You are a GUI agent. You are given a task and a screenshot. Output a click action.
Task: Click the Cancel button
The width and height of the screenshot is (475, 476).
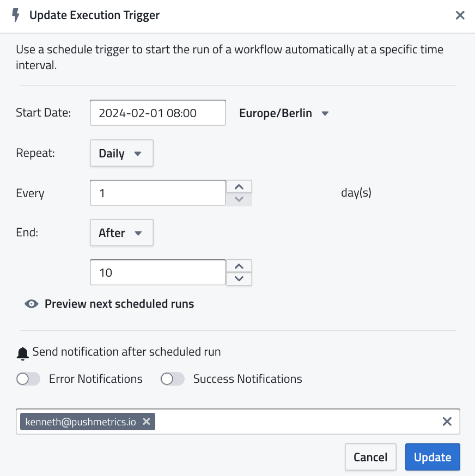pyautogui.click(x=370, y=457)
